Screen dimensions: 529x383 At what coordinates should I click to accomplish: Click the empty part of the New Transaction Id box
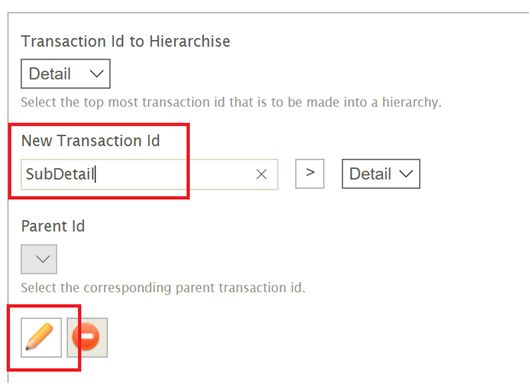(175, 174)
